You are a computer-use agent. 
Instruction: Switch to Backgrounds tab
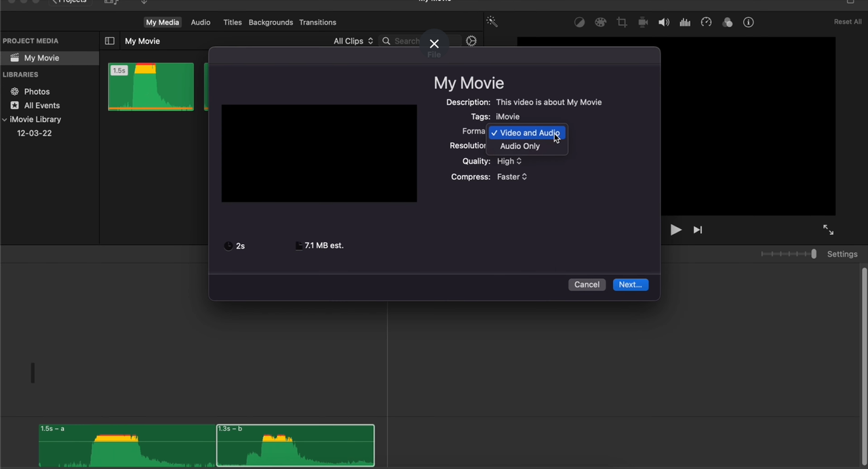[x=271, y=22]
